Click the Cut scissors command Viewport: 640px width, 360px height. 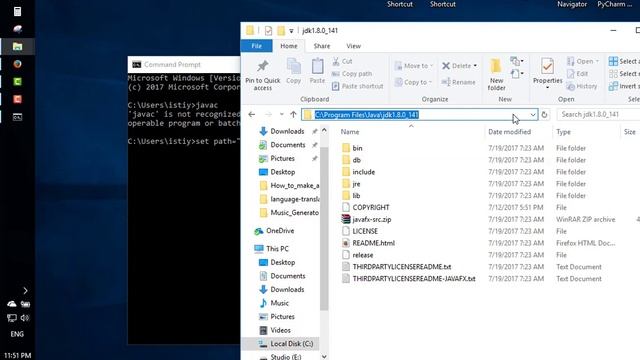pos(342,61)
